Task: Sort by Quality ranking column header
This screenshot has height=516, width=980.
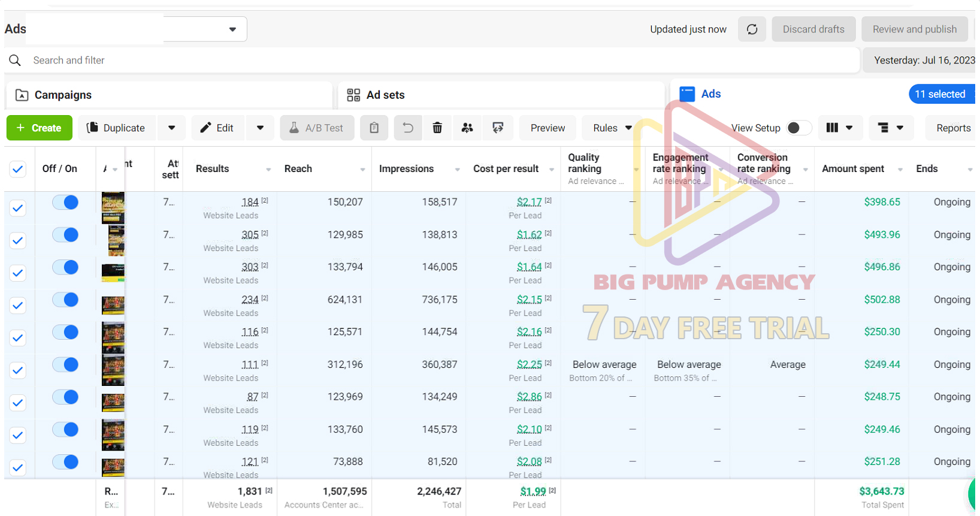Action: (584, 163)
